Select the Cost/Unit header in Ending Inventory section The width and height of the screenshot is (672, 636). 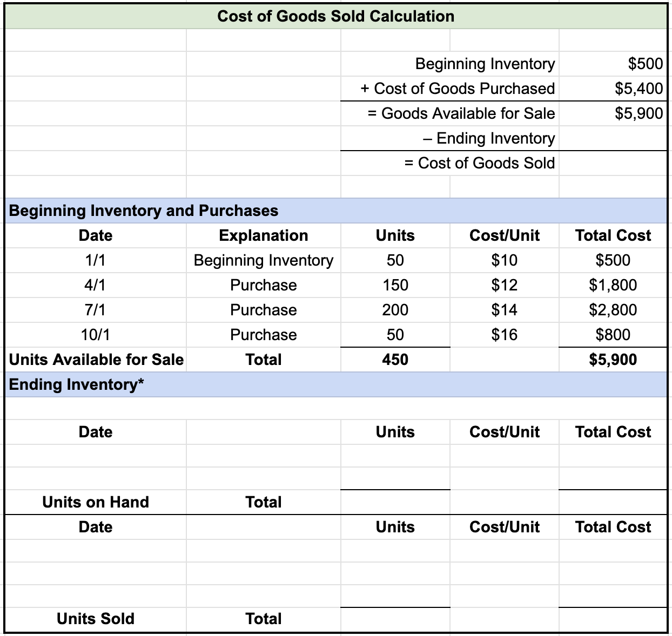503,432
